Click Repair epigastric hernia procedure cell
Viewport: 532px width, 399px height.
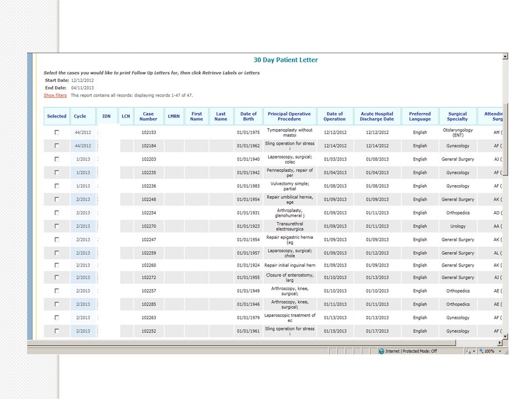pyautogui.click(x=290, y=239)
